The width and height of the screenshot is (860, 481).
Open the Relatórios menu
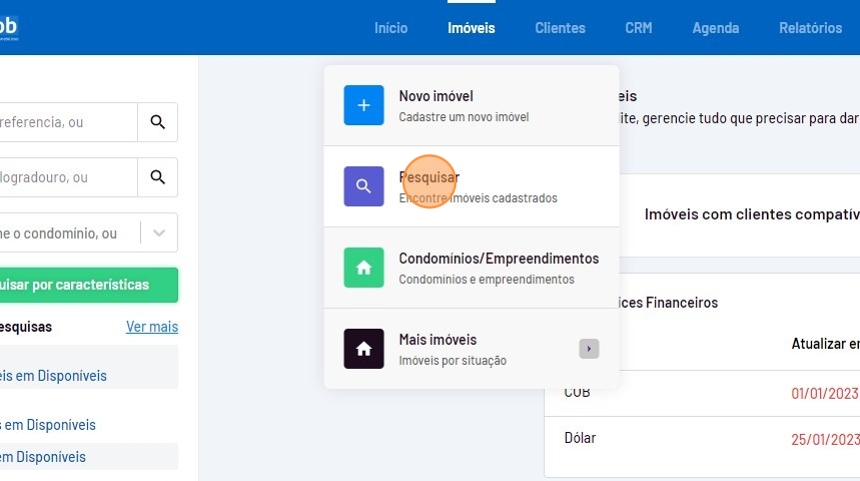810,28
